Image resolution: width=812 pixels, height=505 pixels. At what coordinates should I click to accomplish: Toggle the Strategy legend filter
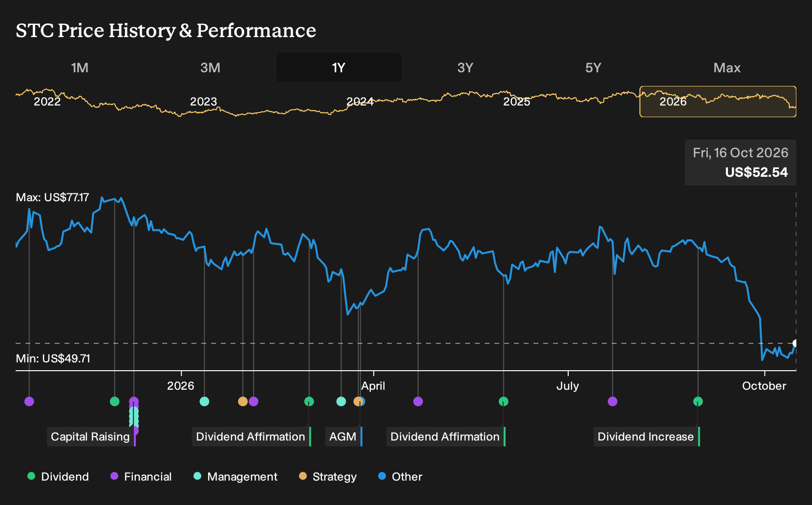(x=328, y=477)
